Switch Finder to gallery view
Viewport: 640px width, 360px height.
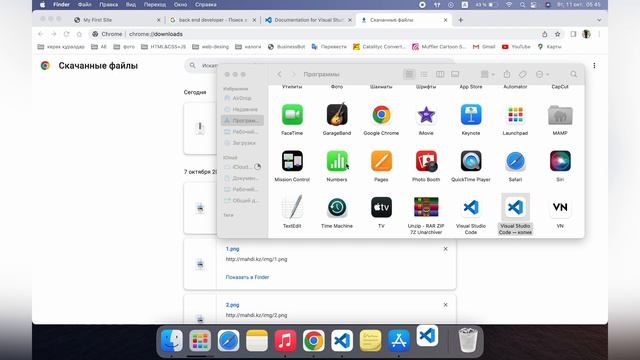point(455,74)
